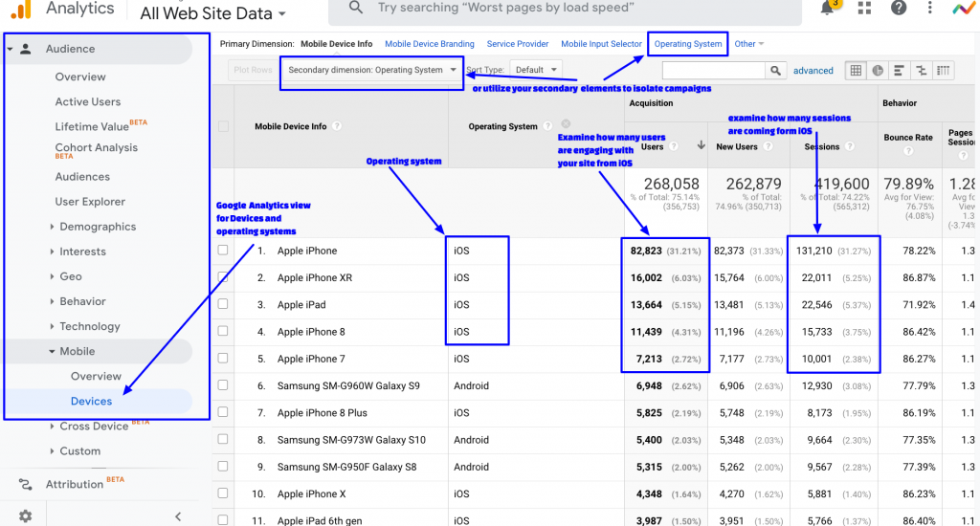Image resolution: width=980 pixels, height=526 pixels.
Task: Open the Other primary dimension dropdown
Action: click(748, 44)
